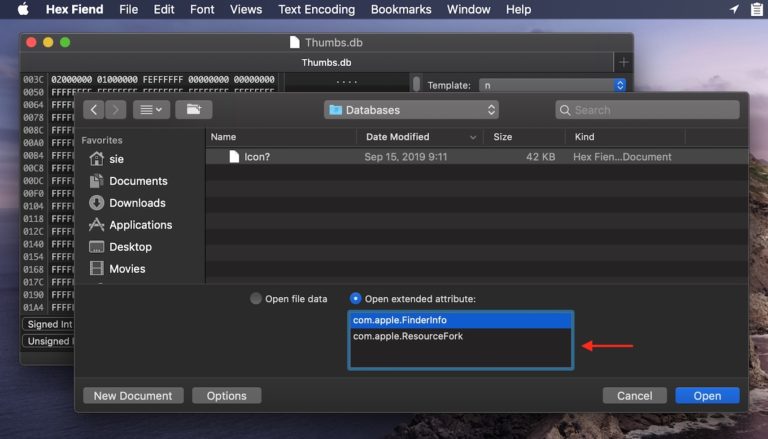This screenshot has height=439, width=768.
Task: Select Open extended attribute radio button
Action: [x=356, y=299]
